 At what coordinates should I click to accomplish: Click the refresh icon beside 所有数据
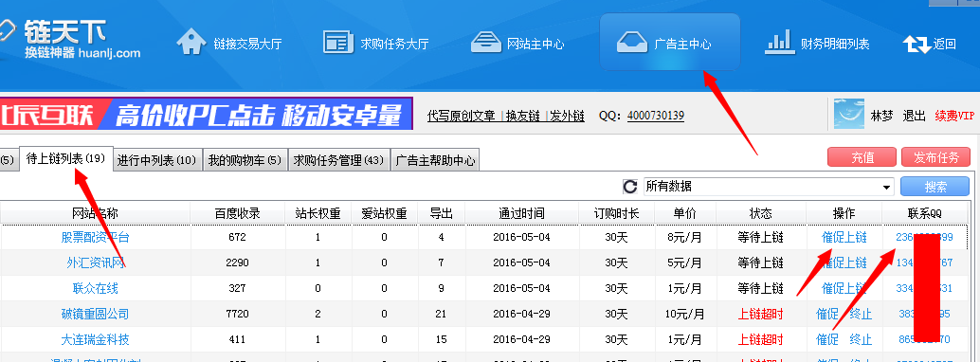[x=630, y=187]
